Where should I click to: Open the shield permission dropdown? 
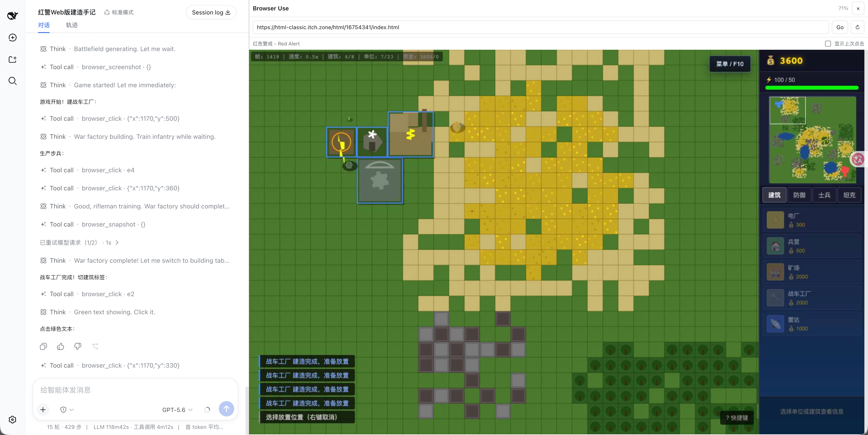(67, 410)
